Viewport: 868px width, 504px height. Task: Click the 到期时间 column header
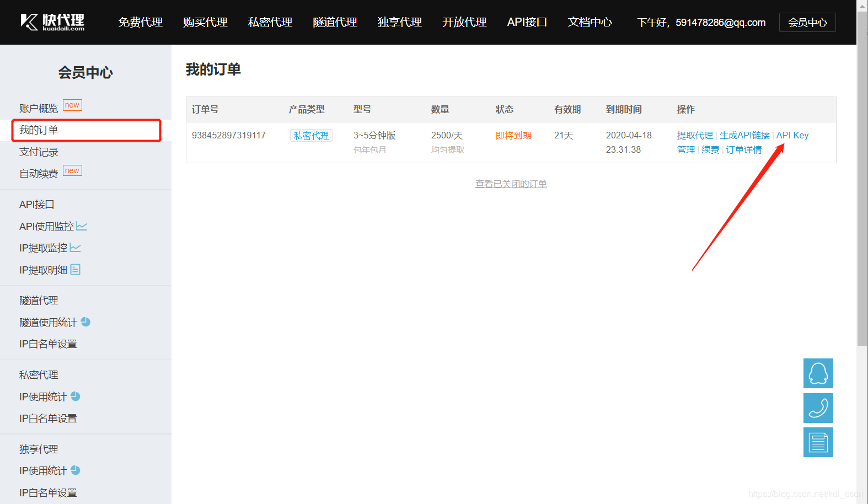pos(624,109)
